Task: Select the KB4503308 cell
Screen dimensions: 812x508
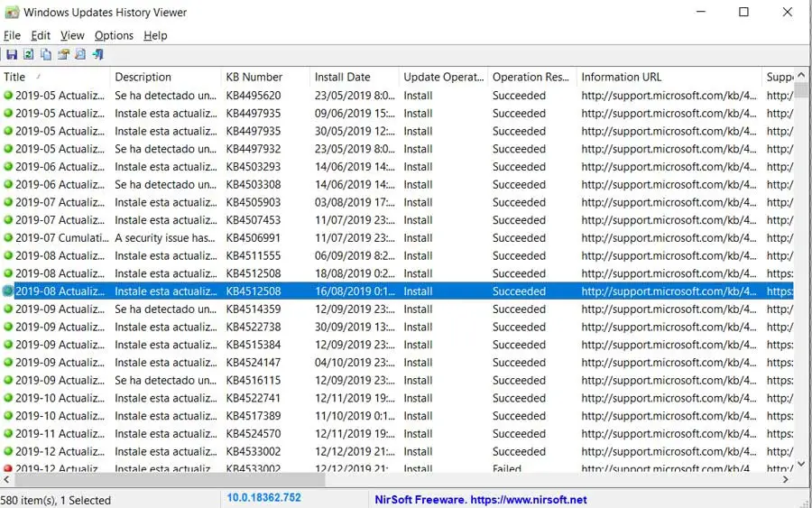Action: (254, 184)
